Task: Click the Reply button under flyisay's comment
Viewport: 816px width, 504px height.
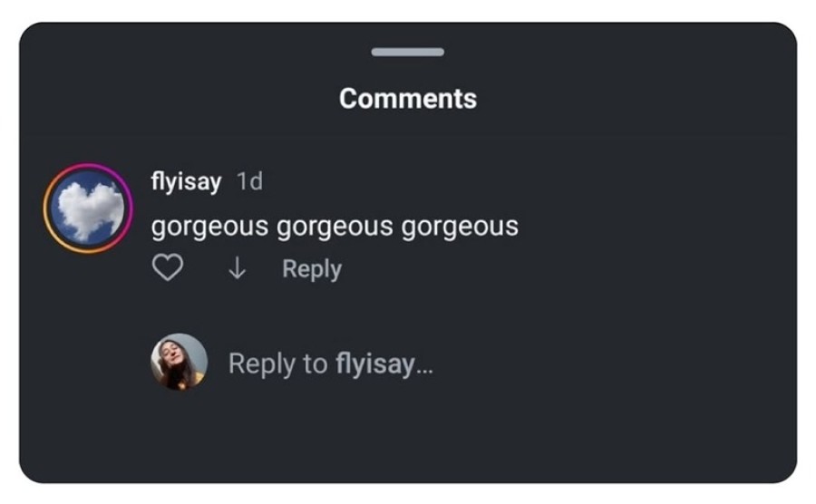Action: (x=311, y=269)
